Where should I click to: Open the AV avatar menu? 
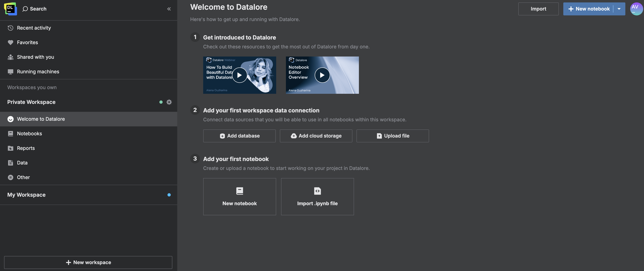[636, 9]
